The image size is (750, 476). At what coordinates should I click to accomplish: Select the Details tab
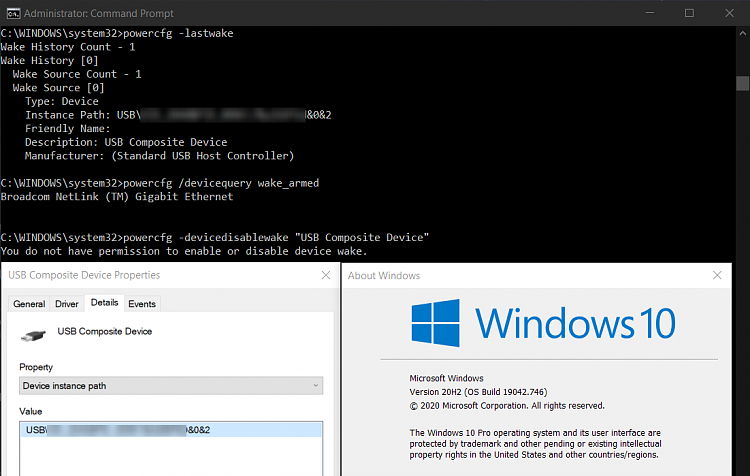(104, 303)
